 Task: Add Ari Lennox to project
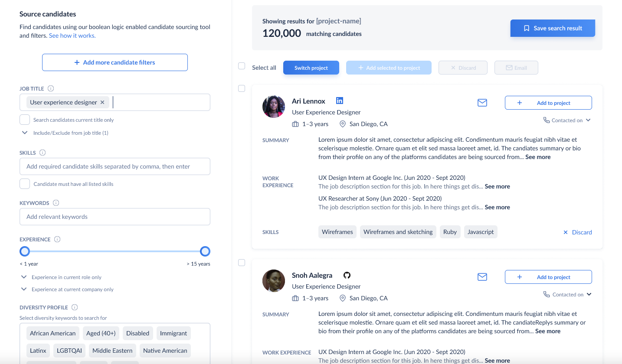tap(548, 103)
